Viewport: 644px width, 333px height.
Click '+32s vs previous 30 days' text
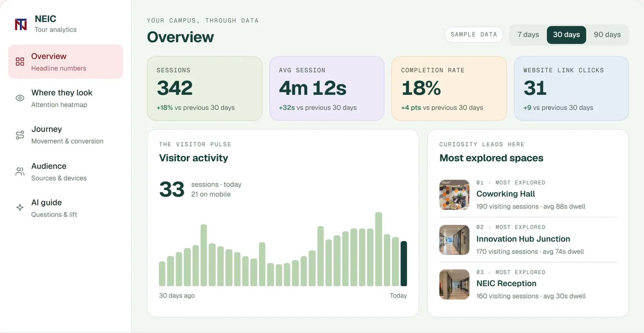[x=318, y=108]
